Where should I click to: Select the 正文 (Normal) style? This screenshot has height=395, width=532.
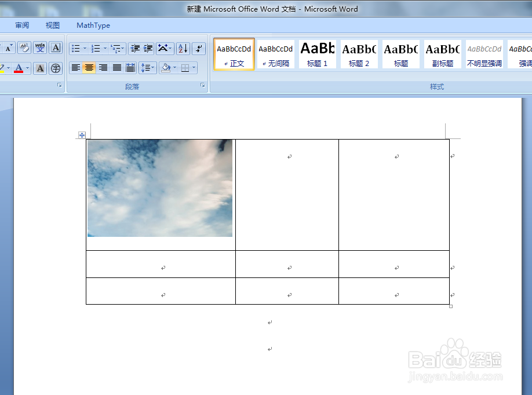(234, 54)
